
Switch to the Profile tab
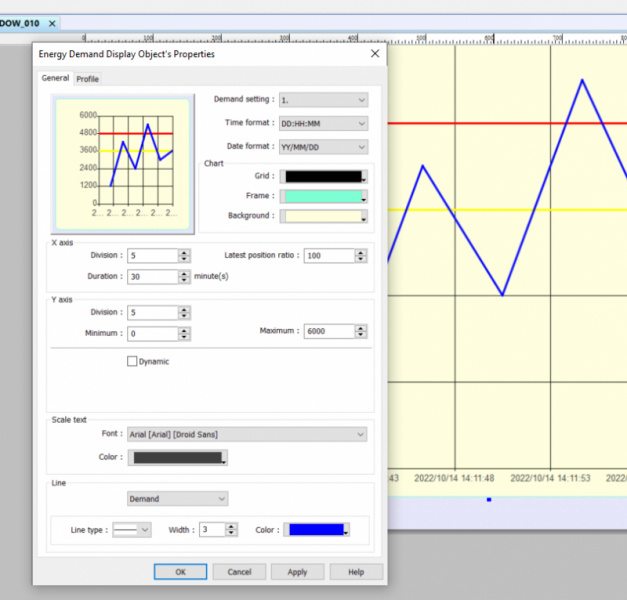tap(88, 79)
